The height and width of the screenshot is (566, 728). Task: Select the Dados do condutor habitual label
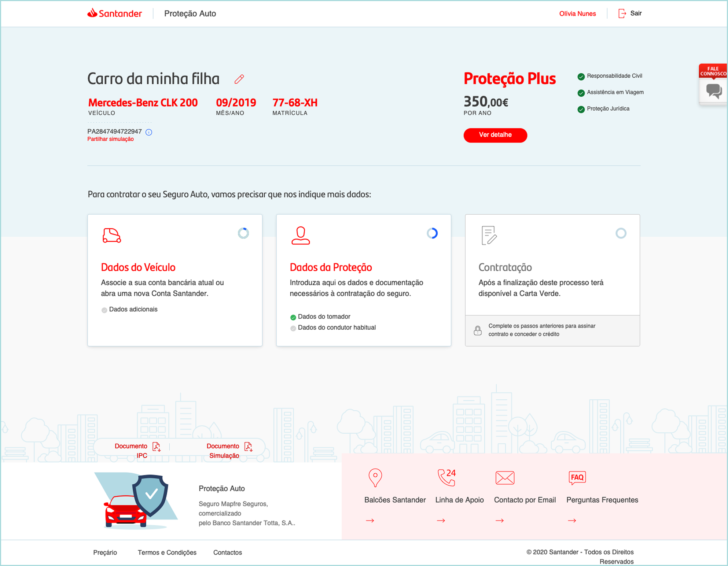[337, 328]
